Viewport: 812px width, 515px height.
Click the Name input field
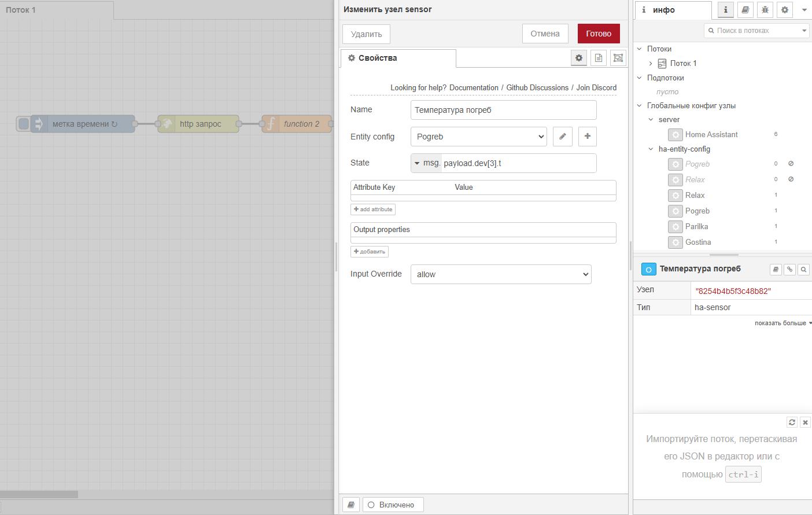point(503,110)
